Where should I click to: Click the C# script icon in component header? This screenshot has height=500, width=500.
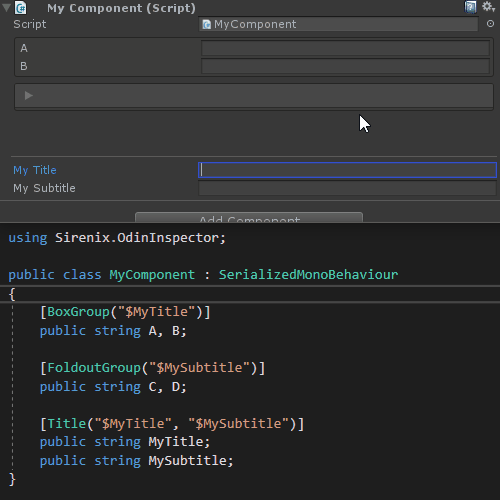coord(20,8)
